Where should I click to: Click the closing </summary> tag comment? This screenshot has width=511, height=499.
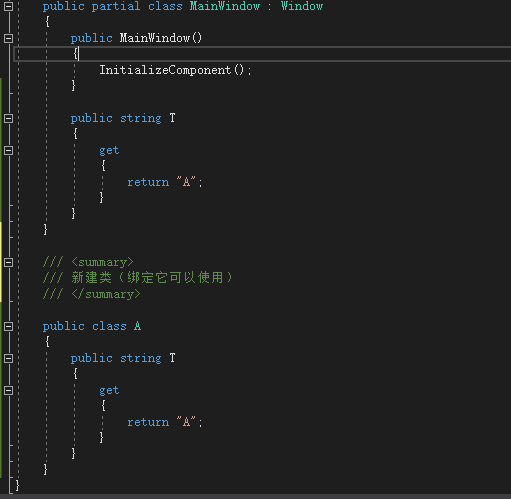tap(106, 294)
